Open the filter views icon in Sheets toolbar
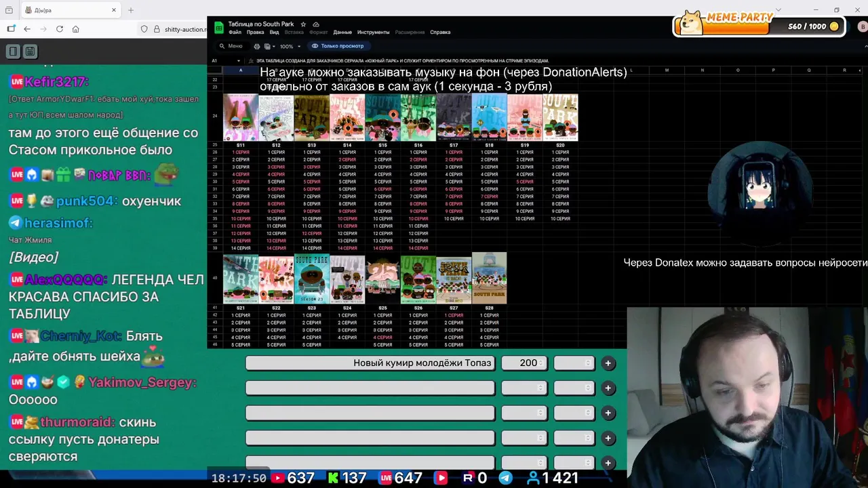The image size is (868, 488). 267,46
